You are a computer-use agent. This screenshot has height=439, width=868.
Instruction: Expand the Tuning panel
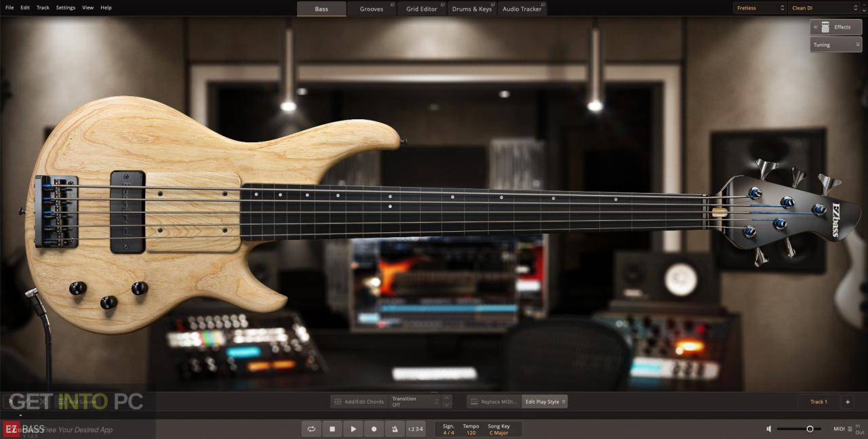tap(836, 45)
